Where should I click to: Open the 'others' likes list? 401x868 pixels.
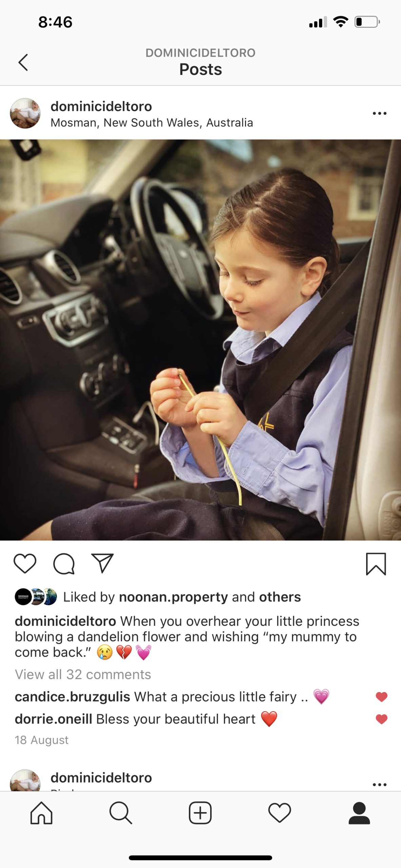pyautogui.click(x=280, y=597)
